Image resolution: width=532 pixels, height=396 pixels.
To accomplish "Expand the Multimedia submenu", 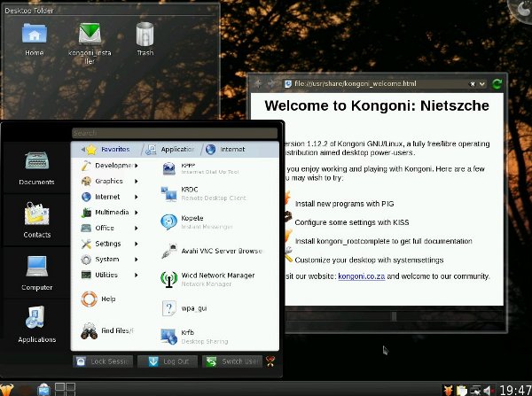I will (x=110, y=213).
